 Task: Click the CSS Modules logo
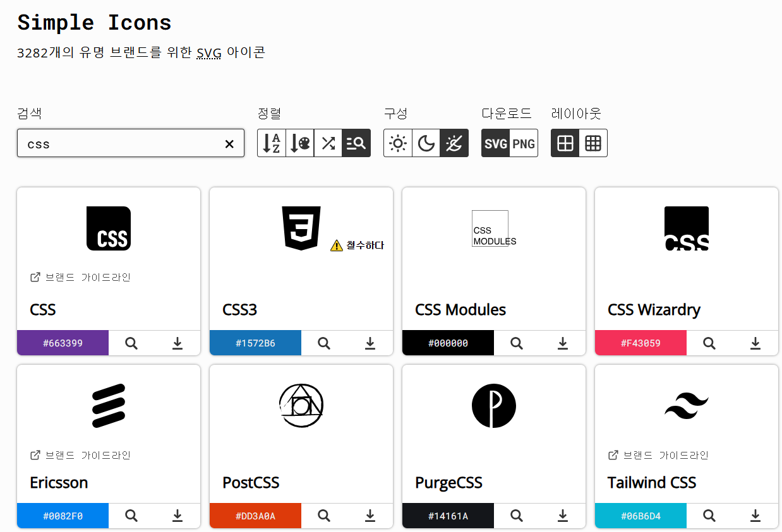(x=494, y=228)
